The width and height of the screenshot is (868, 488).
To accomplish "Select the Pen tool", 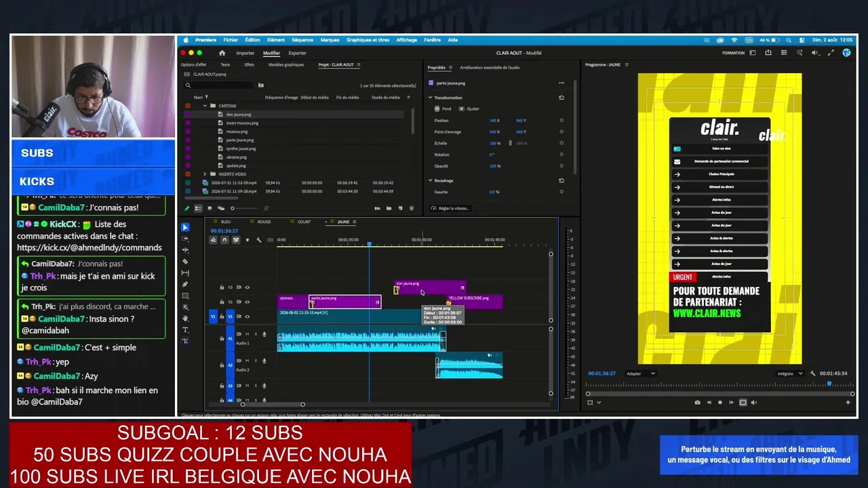I will pyautogui.click(x=185, y=284).
